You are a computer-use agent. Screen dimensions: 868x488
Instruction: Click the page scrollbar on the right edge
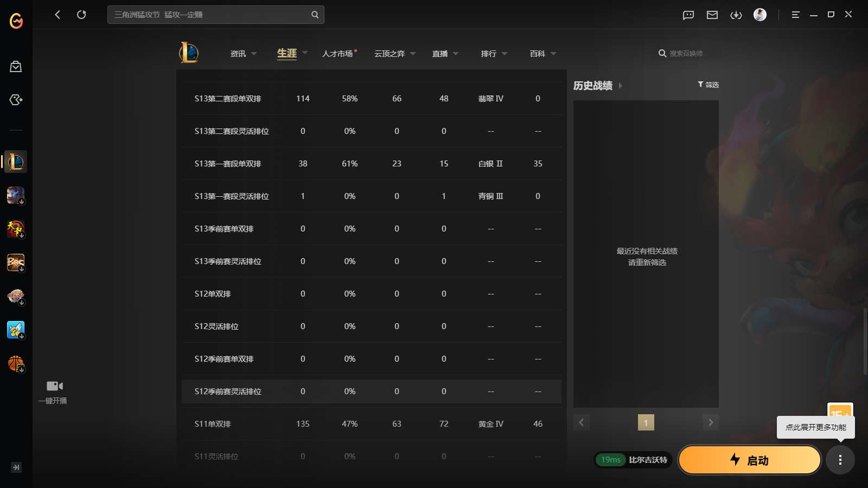click(x=865, y=341)
